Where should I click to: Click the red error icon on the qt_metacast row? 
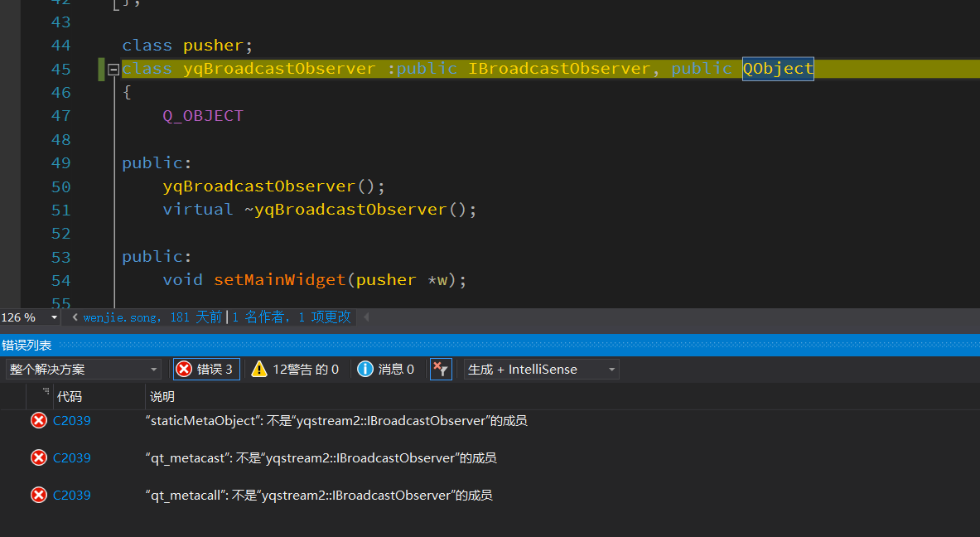point(38,457)
